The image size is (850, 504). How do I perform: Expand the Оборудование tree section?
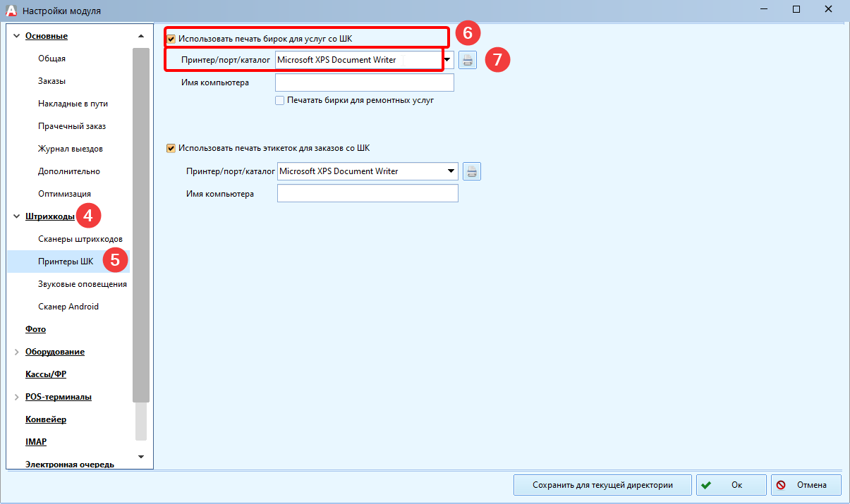click(x=17, y=352)
